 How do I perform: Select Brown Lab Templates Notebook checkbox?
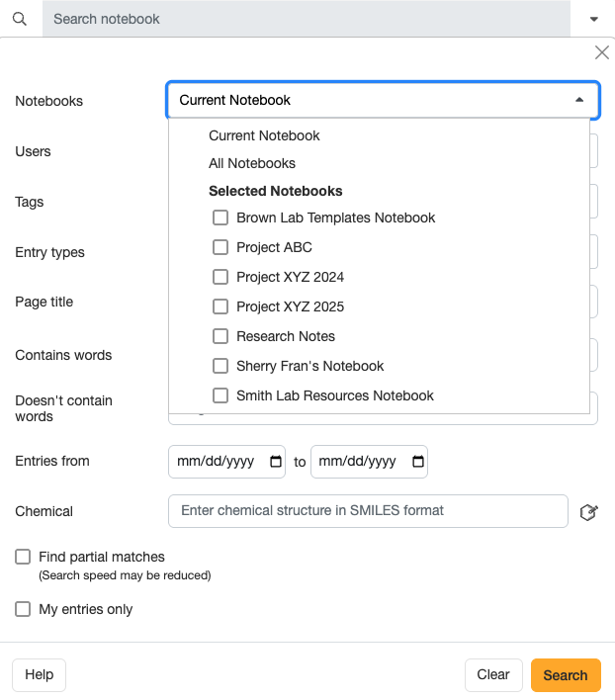click(x=220, y=218)
